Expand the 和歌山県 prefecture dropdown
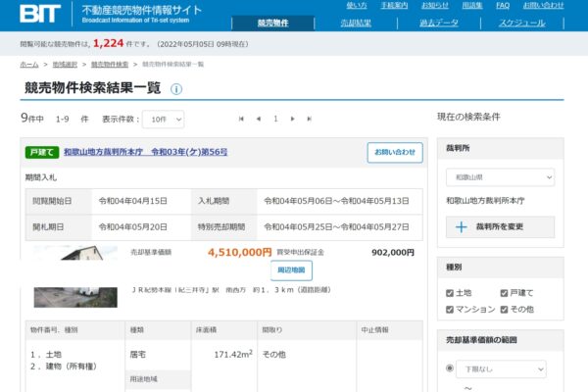This screenshot has width=588, height=392. tap(500, 178)
